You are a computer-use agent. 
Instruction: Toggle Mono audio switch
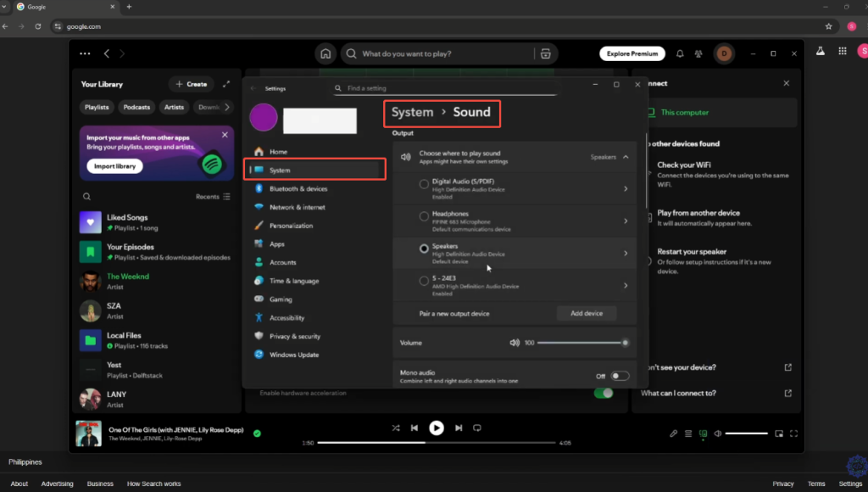tap(620, 376)
